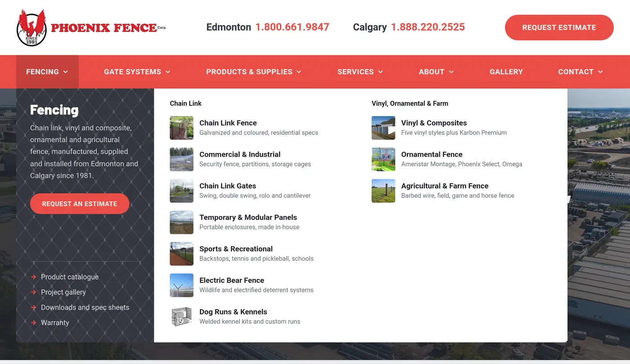Click the Vinyl & Composites thumbnail
Screen dimensions: 630x364
383,128
